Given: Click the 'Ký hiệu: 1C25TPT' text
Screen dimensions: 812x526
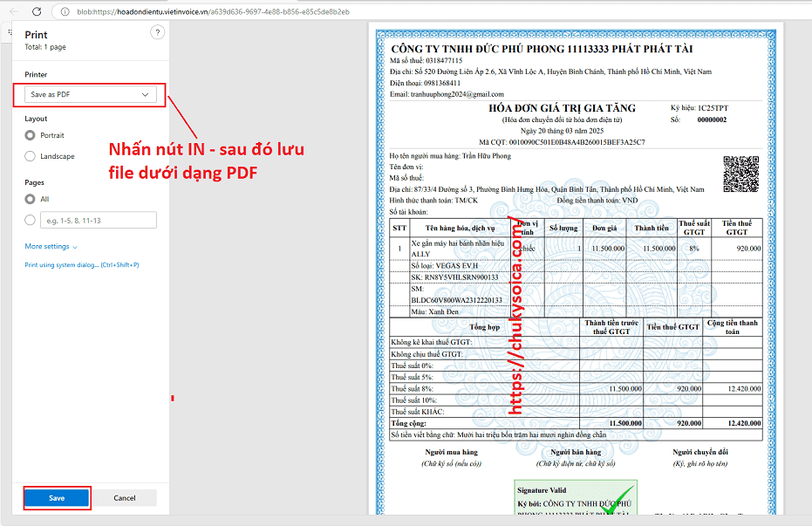Looking at the screenshot, I should click(699, 108).
